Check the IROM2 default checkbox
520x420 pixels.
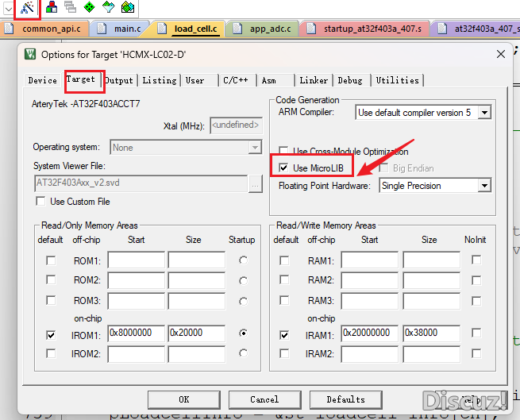click(51, 353)
